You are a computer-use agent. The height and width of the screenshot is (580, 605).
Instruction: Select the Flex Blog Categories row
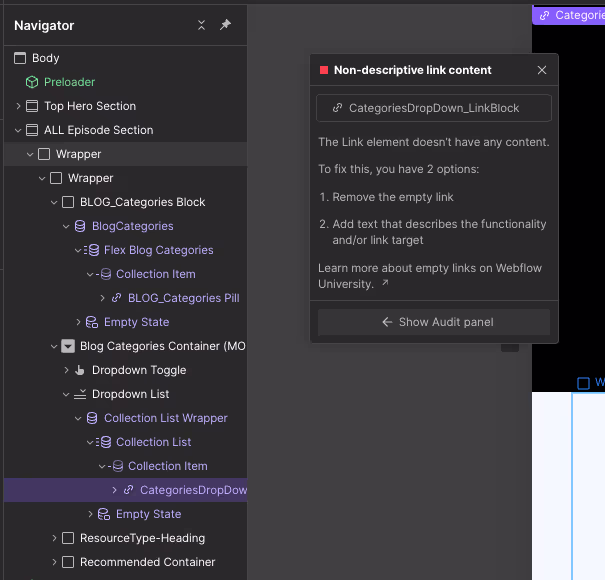click(125, 250)
